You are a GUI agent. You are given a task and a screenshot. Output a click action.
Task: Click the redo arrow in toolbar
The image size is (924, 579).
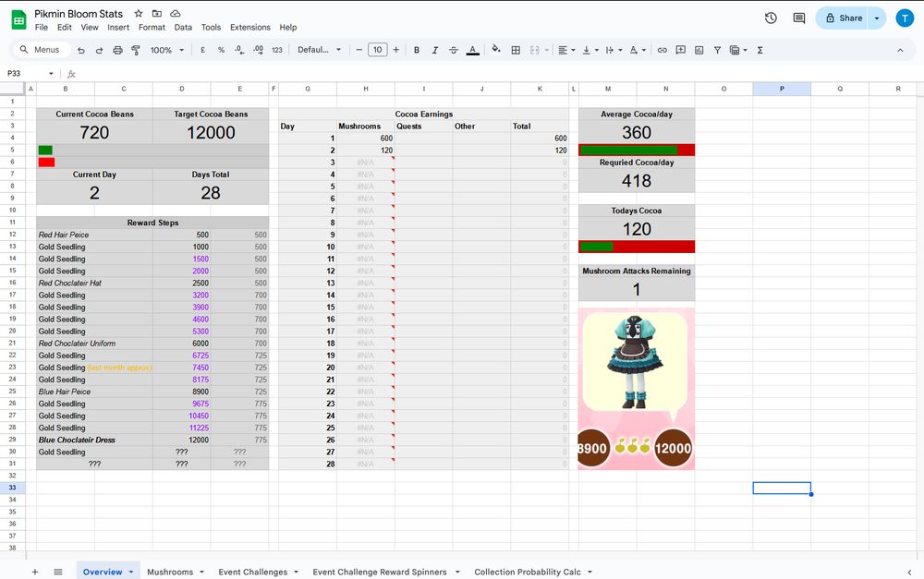(99, 50)
